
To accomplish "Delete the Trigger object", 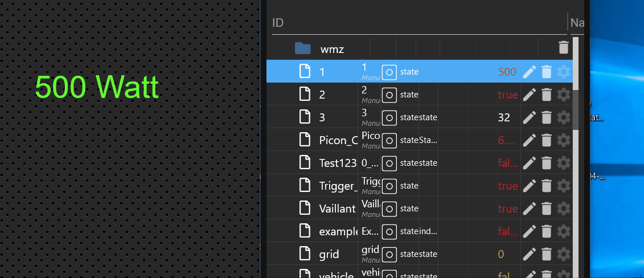I will (547, 186).
